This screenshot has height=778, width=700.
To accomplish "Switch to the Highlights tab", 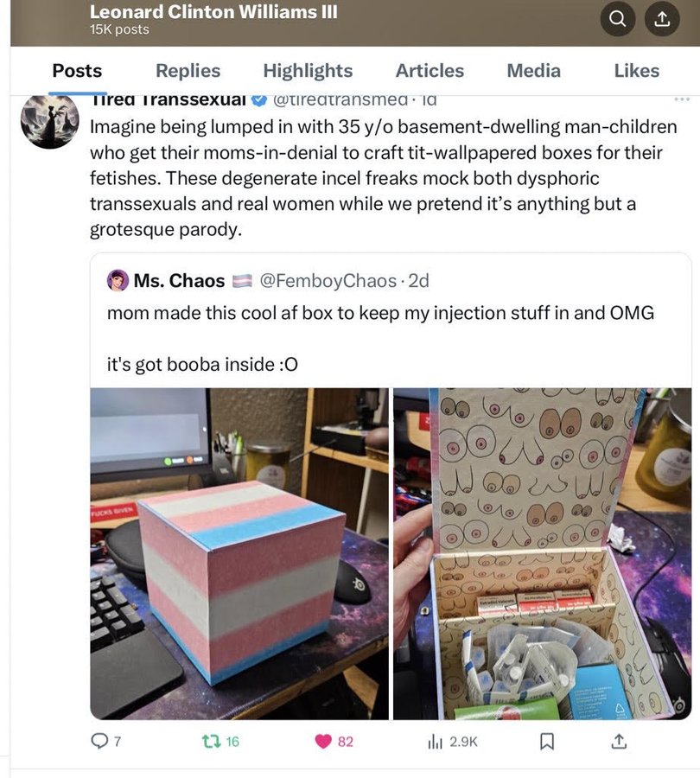I will point(308,71).
